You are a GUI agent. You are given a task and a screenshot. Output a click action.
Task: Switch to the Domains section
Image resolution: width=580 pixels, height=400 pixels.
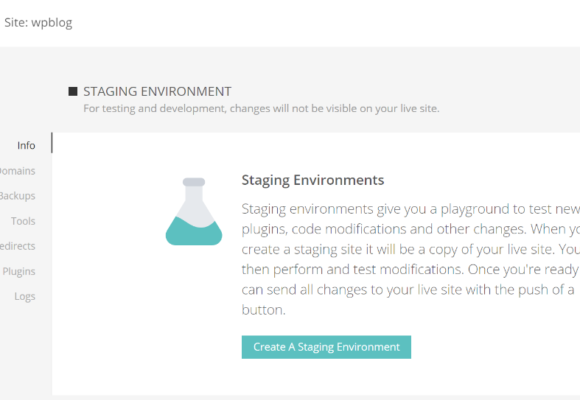pyautogui.click(x=17, y=171)
